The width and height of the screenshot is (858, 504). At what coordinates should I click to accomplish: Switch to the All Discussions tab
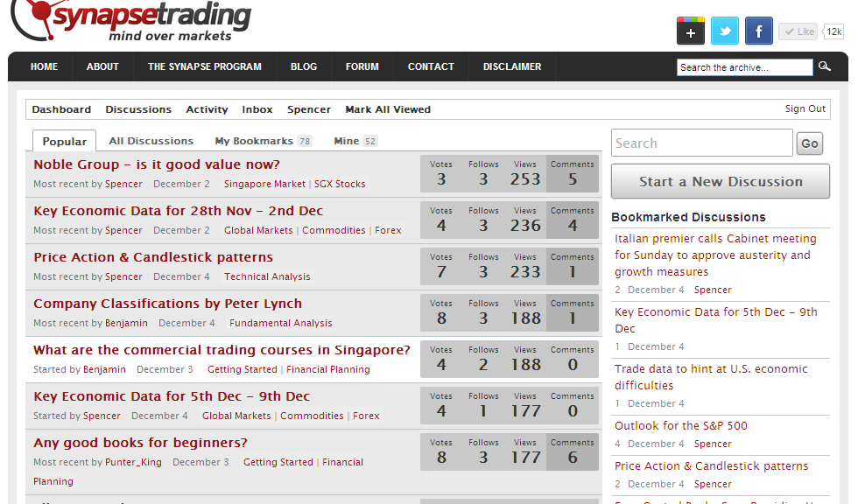(151, 141)
